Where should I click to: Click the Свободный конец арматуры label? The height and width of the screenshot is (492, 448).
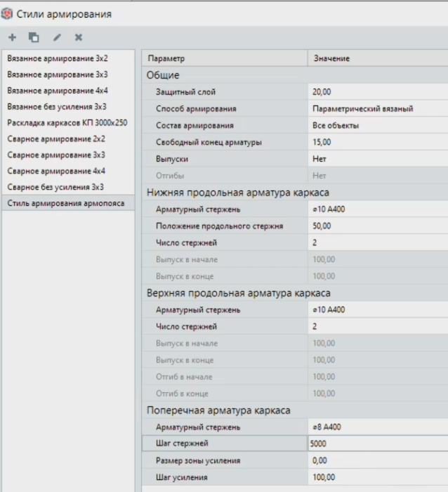(209, 142)
